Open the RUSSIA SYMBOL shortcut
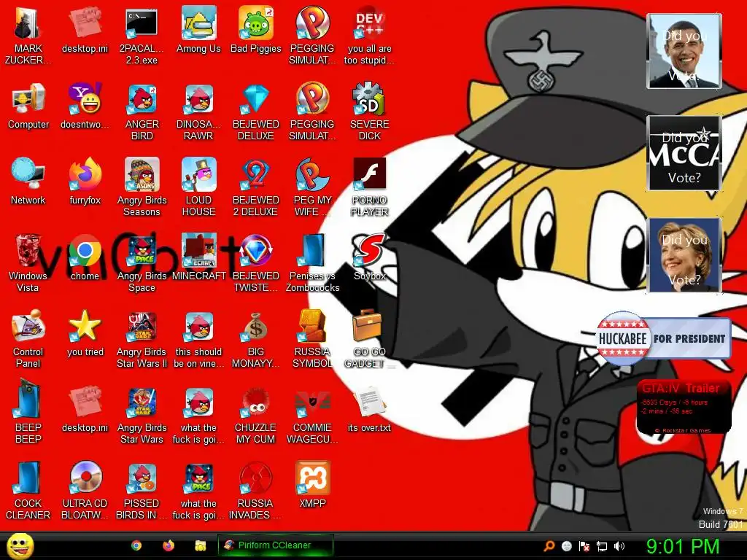The image size is (747, 560). [312, 338]
